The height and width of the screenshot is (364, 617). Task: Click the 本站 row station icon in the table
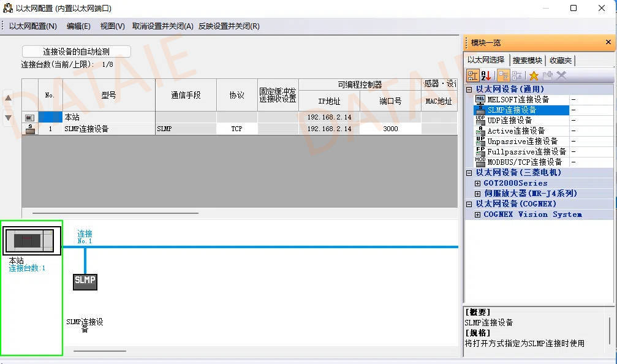pos(29,118)
